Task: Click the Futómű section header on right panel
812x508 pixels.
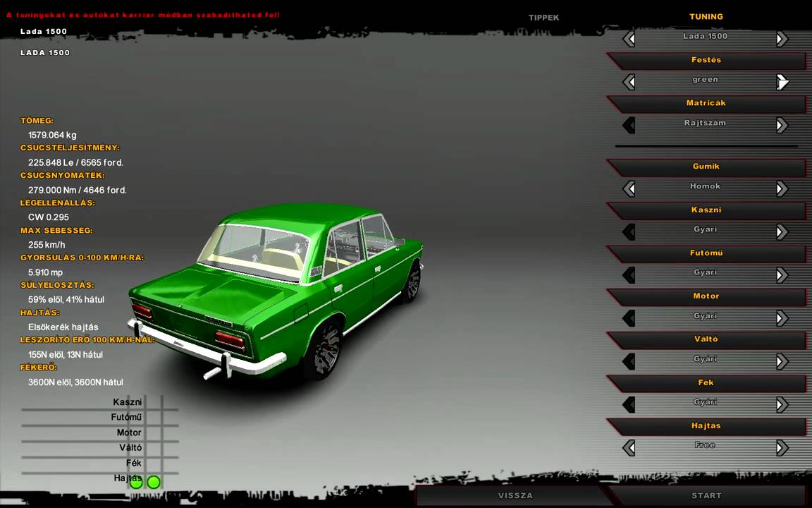Action: [706, 253]
